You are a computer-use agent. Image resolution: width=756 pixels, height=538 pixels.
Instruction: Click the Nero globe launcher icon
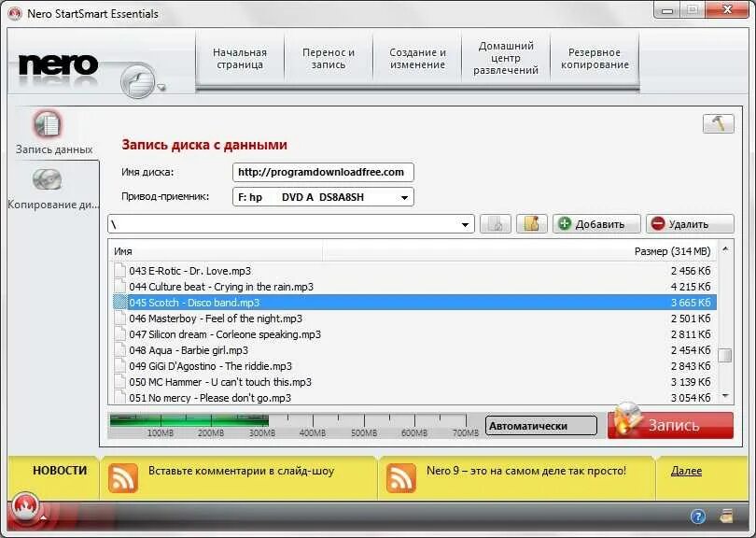click(137, 80)
